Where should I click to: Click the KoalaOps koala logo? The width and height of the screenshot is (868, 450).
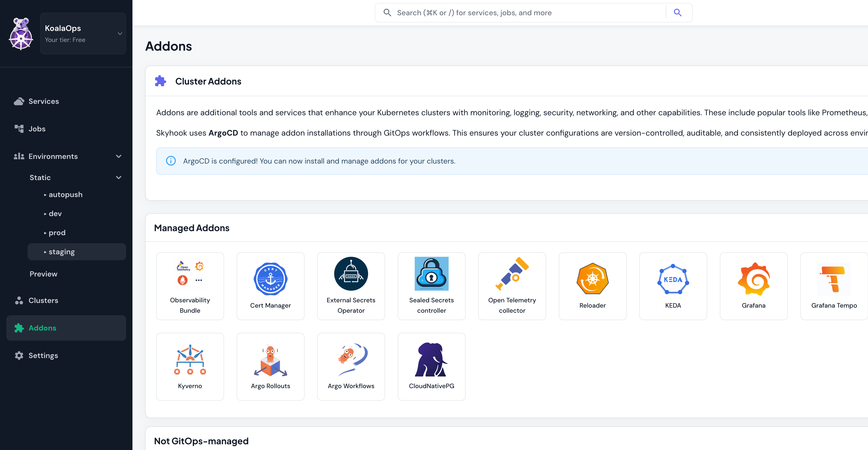(21, 33)
